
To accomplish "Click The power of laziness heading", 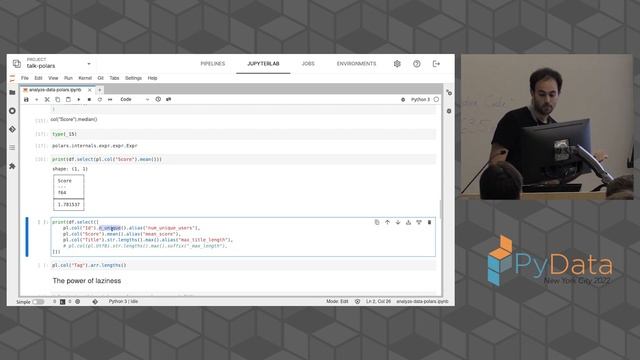I will 87,281.
